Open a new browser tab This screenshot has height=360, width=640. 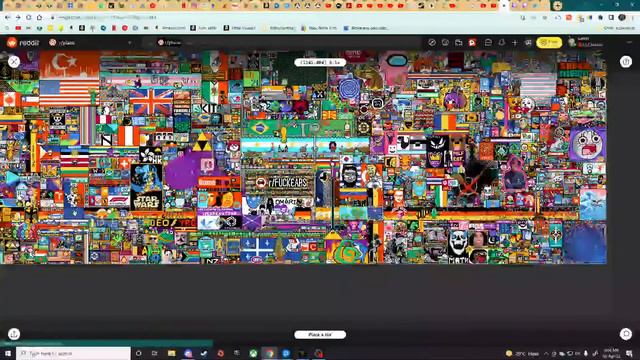[557, 6]
